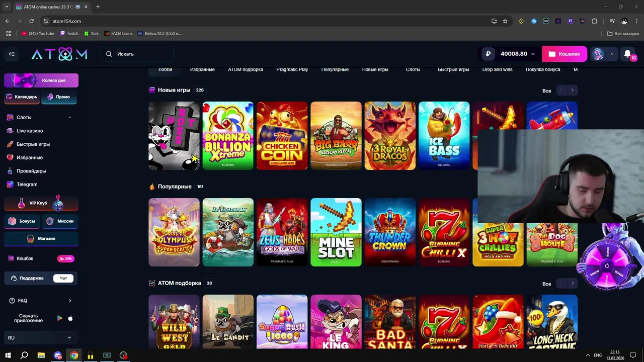Open Колесо дня wheel of the day

click(41, 80)
